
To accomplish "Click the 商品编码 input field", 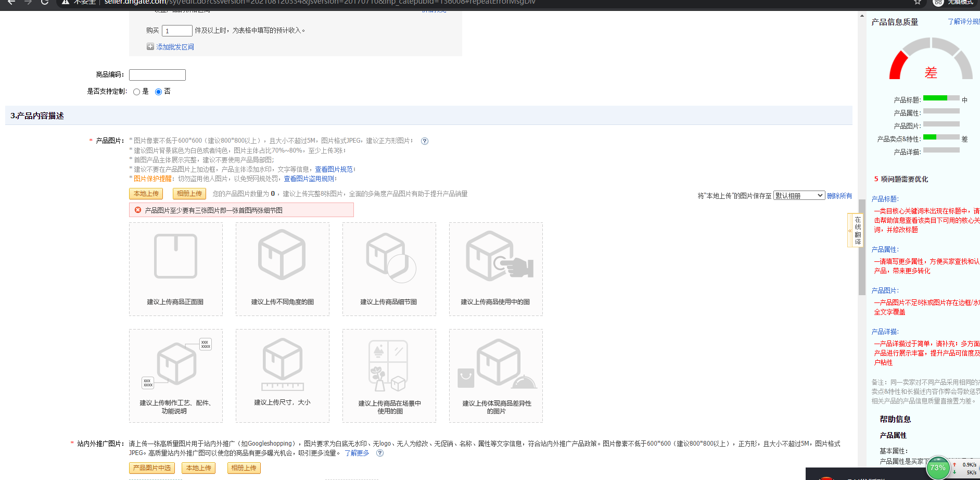I will point(157,75).
